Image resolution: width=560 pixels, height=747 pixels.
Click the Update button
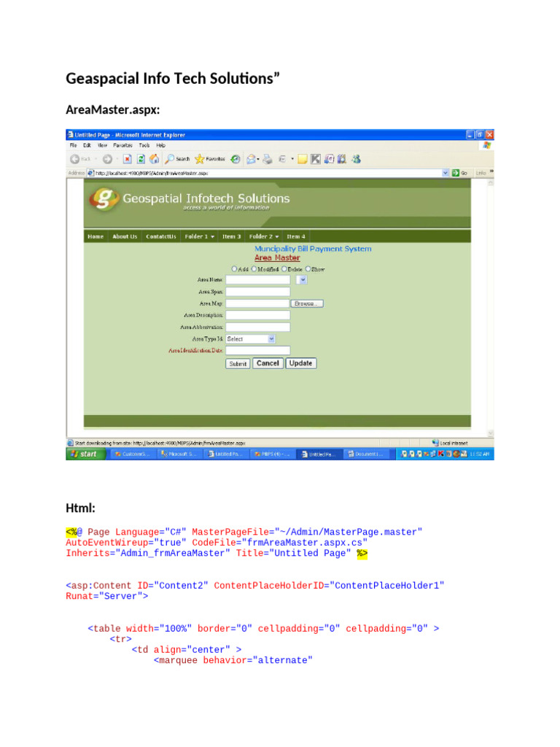(x=300, y=363)
